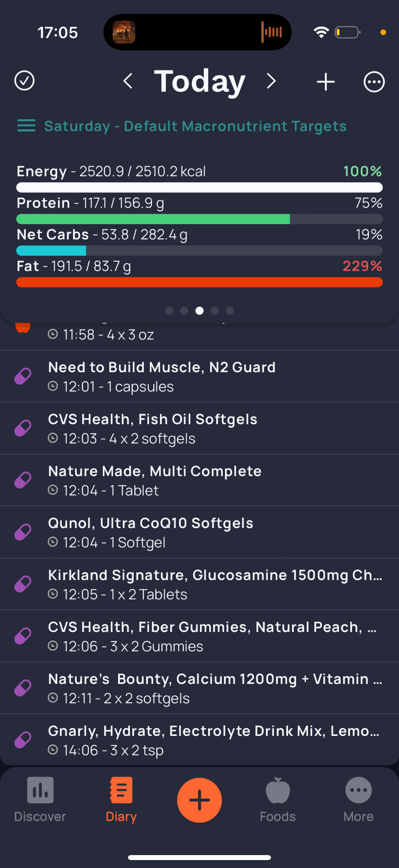Select the last summary page dot
The height and width of the screenshot is (868, 399).
[x=230, y=311]
